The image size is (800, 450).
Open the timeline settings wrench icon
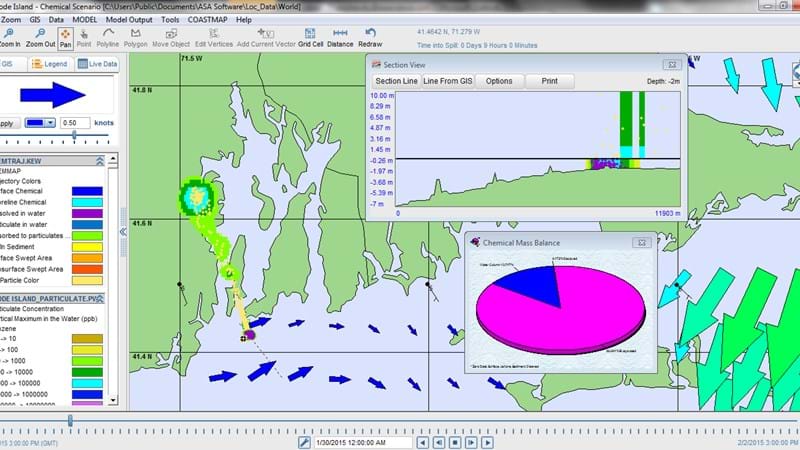304,442
